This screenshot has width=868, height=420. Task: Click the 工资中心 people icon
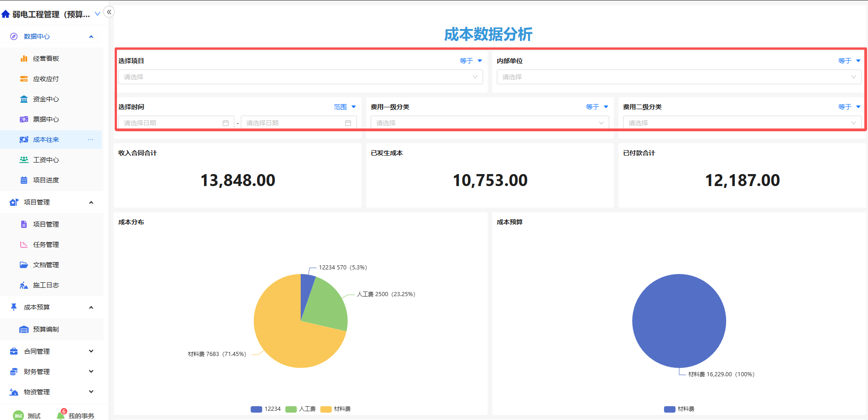pyautogui.click(x=24, y=160)
